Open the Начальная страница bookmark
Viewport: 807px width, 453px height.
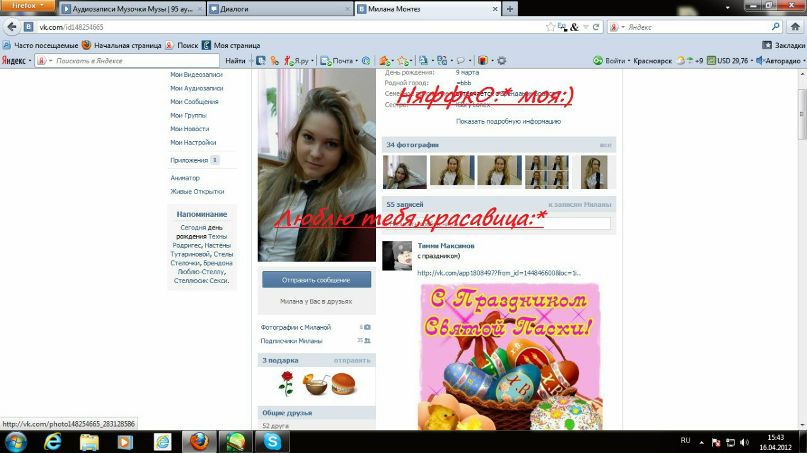point(121,45)
